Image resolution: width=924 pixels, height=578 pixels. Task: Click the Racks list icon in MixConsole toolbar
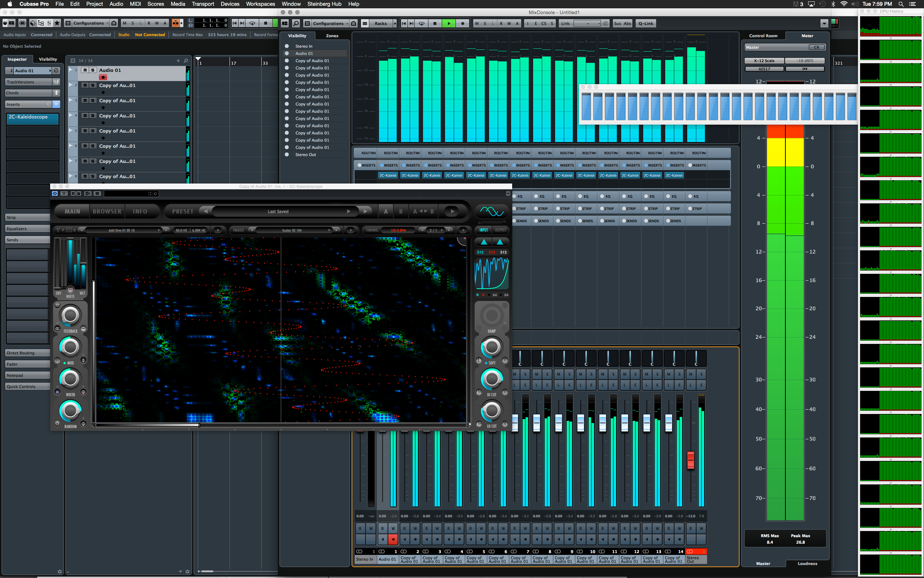(365, 23)
